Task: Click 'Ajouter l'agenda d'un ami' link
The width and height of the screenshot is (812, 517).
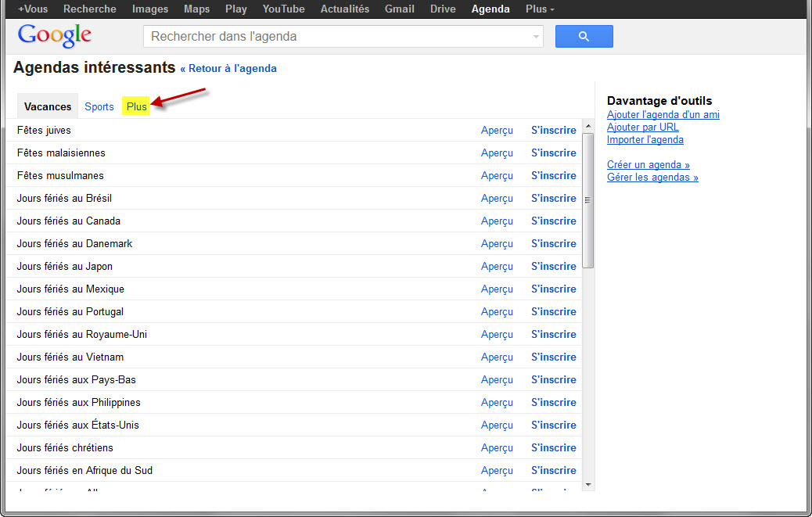Action: point(663,114)
